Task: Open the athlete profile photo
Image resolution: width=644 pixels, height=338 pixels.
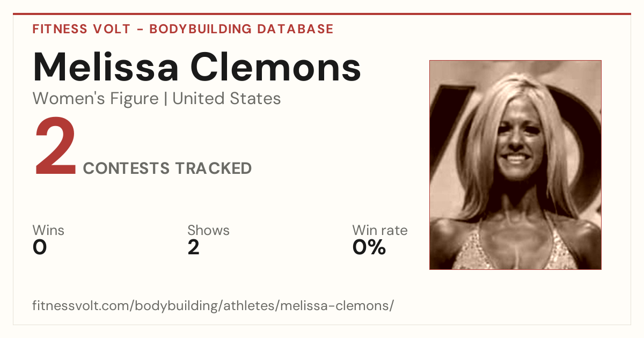Action: pos(515,165)
